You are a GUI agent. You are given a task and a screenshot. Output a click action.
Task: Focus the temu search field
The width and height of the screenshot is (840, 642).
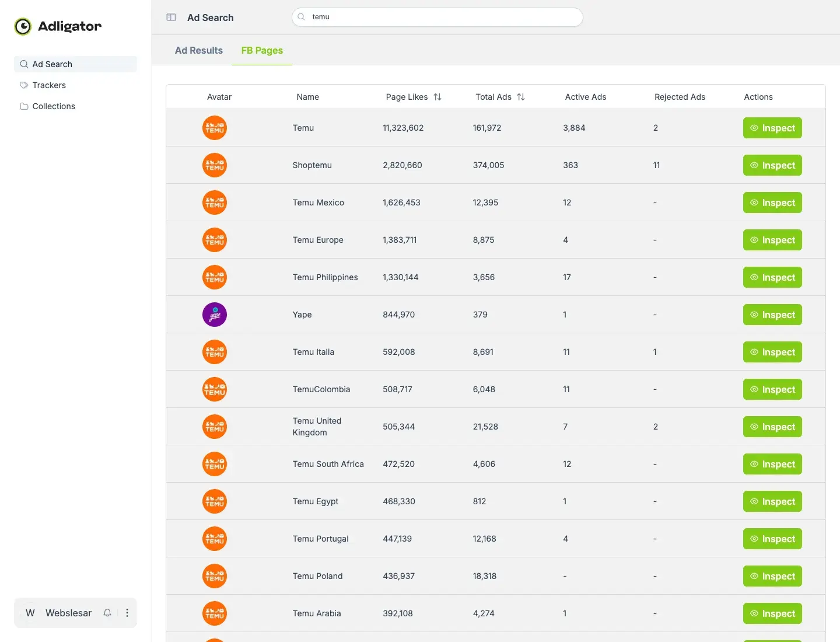(x=437, y=17)
